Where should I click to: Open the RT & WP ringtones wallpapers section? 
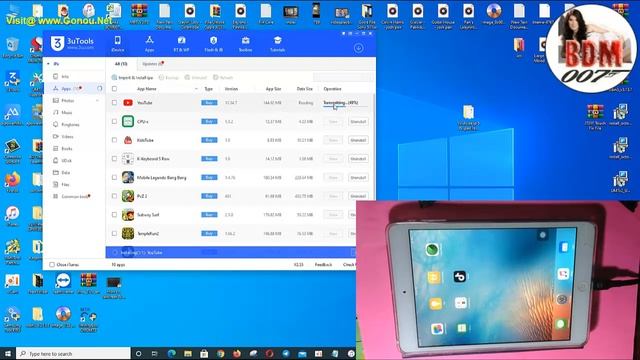(x=181, y=44)
